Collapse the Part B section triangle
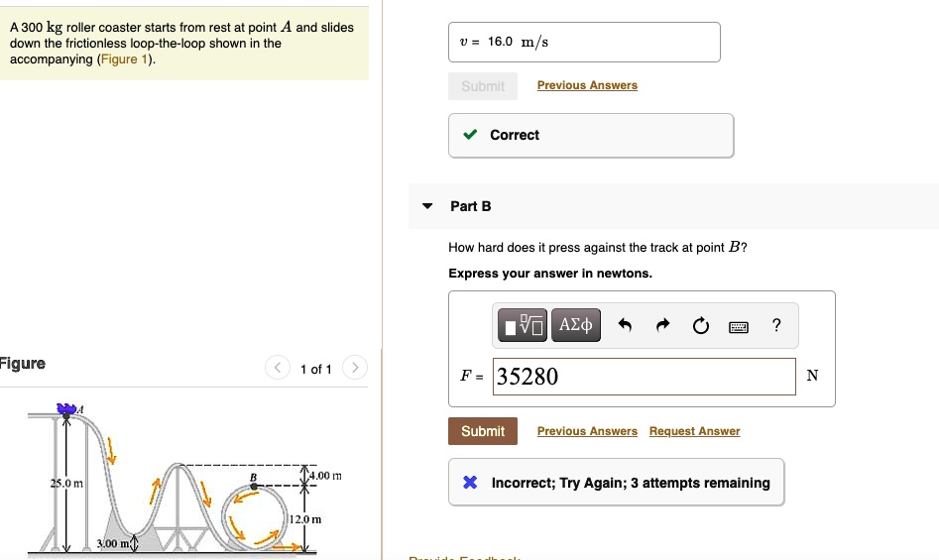This screenshot has height=560, width=939. 427,206
